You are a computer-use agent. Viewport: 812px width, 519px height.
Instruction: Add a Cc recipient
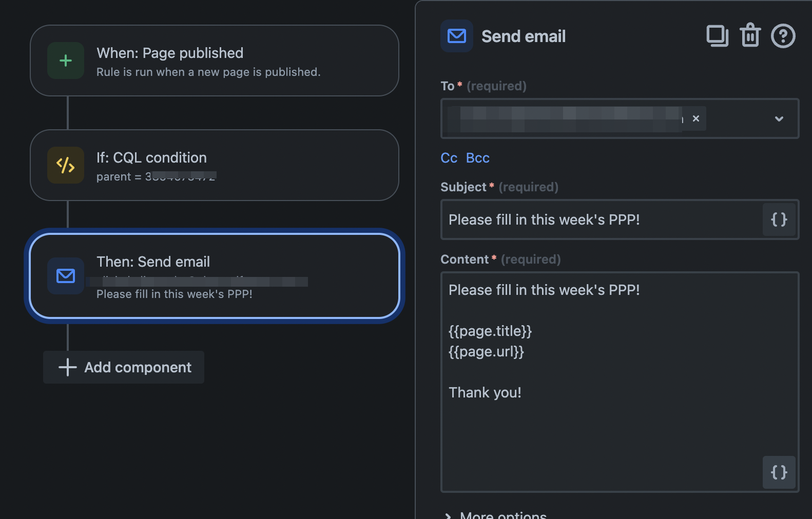click(x=449, y=158)
